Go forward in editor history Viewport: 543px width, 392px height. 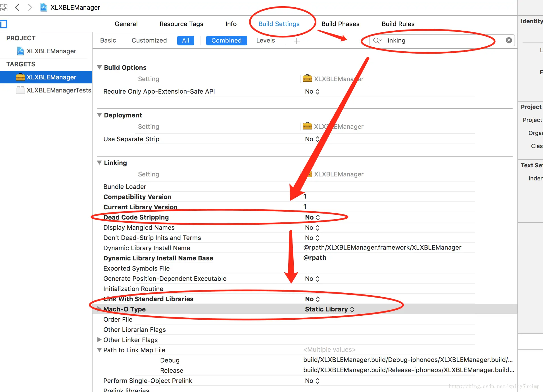(30, 7)
